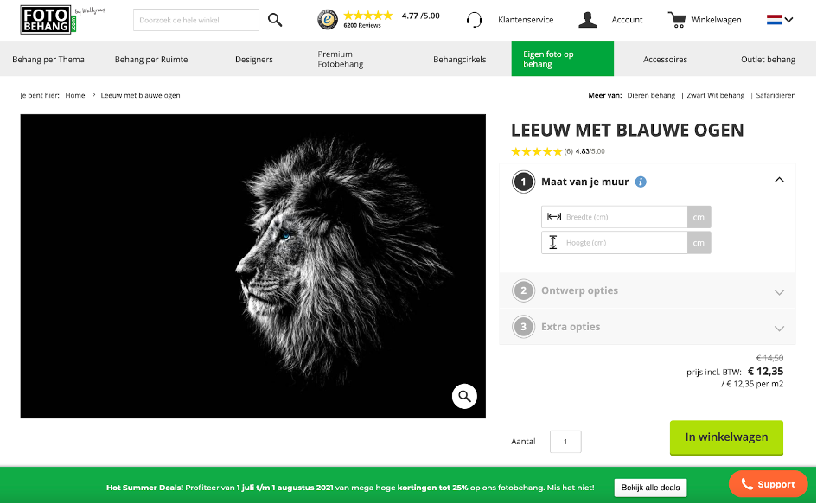Image resolution: width=817 pixels, height=504 pixels.
Task: Click the Support phone button
Action: pos(768,484)
